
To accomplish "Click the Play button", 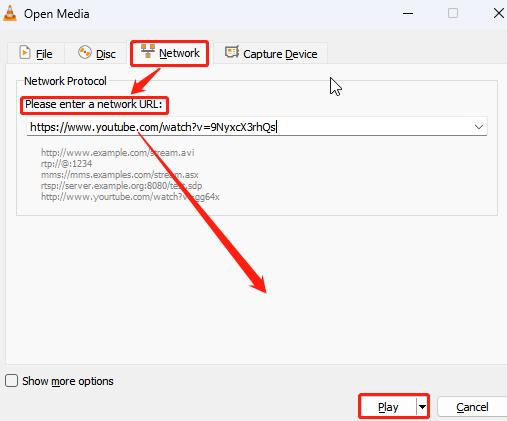I will (388, 407).
